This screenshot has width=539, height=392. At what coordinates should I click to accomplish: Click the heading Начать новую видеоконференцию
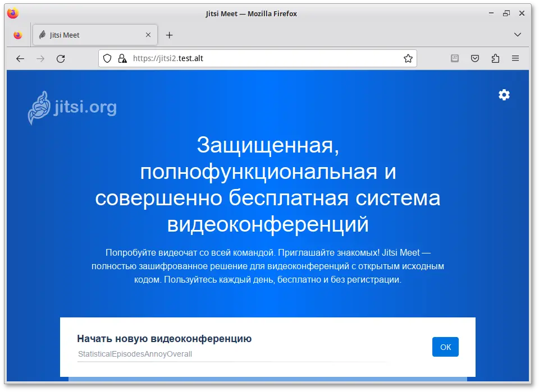[165, 338]
